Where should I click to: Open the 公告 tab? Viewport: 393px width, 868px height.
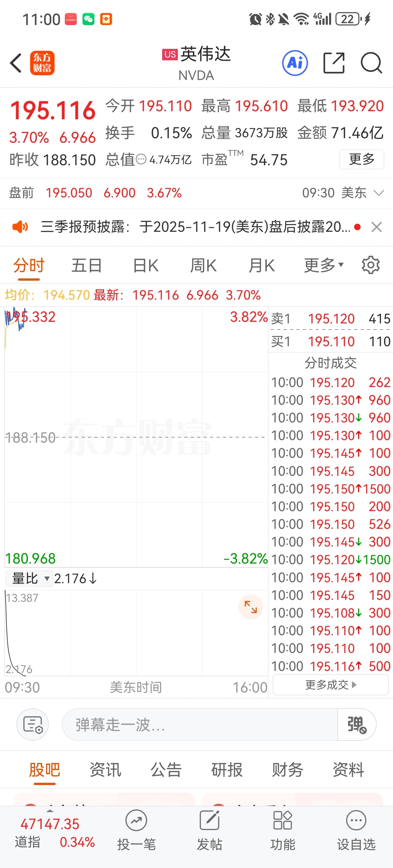point(166,770)
